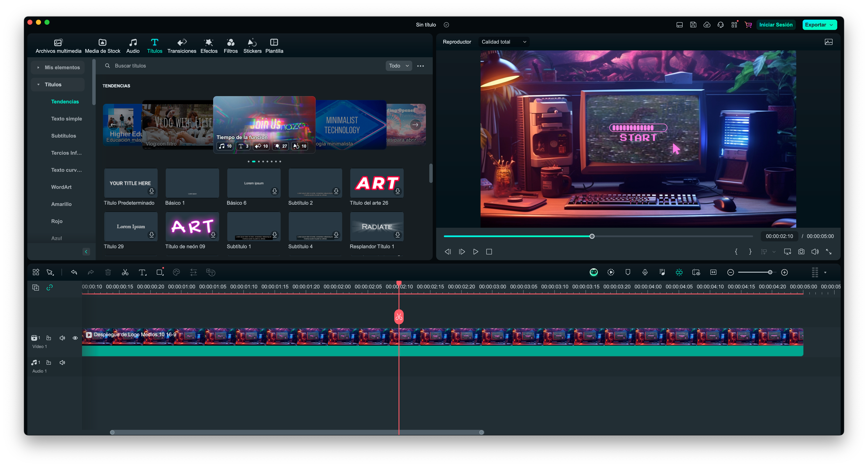Click the Iniciar Sesión button
Viewport: 868px width, 467px height.
point(776,25)
